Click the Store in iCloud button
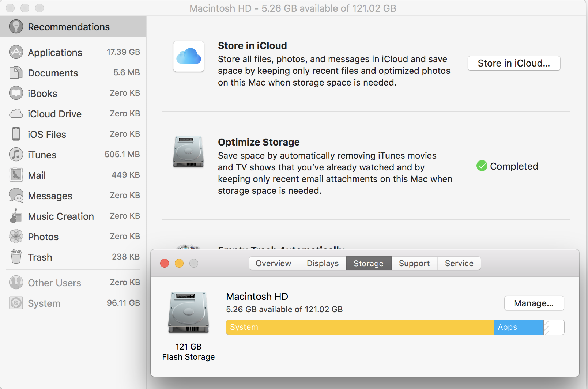588x389 pixels. coord(513,63)
